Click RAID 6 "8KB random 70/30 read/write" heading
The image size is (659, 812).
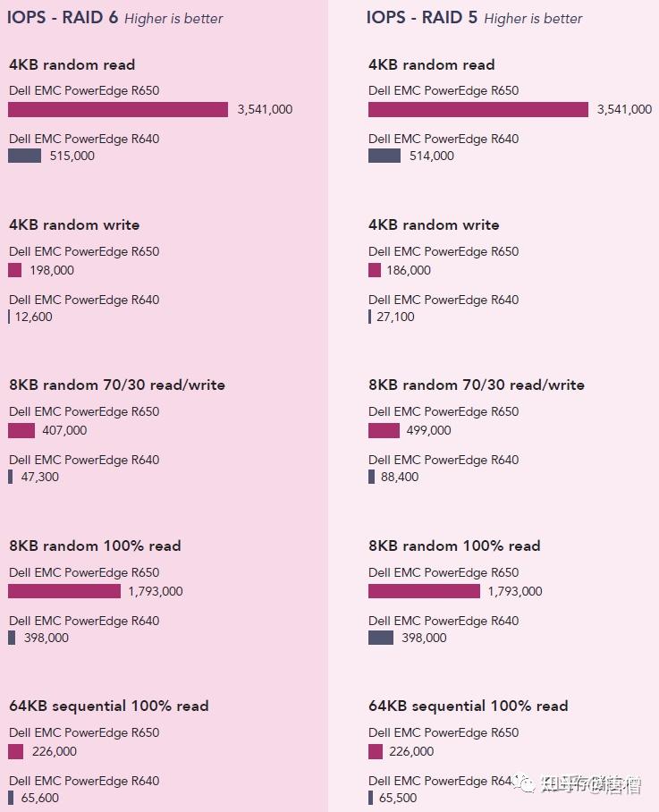117,385
